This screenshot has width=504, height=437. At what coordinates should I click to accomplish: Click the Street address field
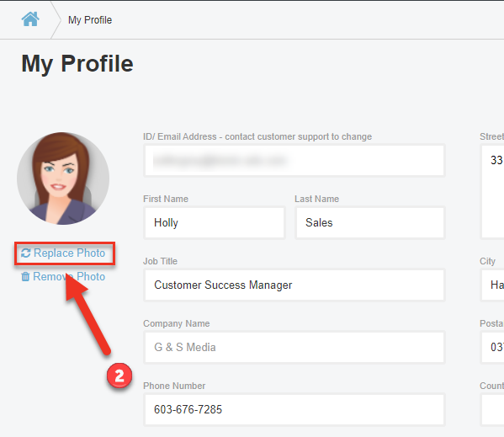[492, 191]
